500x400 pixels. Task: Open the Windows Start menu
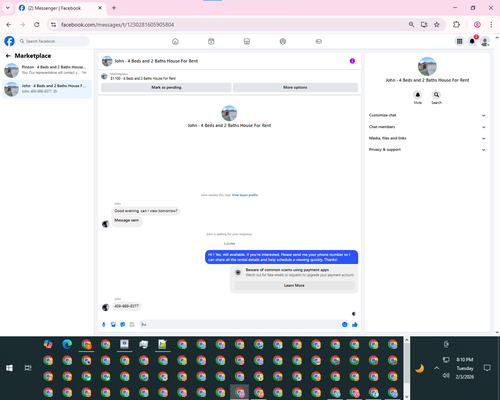(9, 368)
